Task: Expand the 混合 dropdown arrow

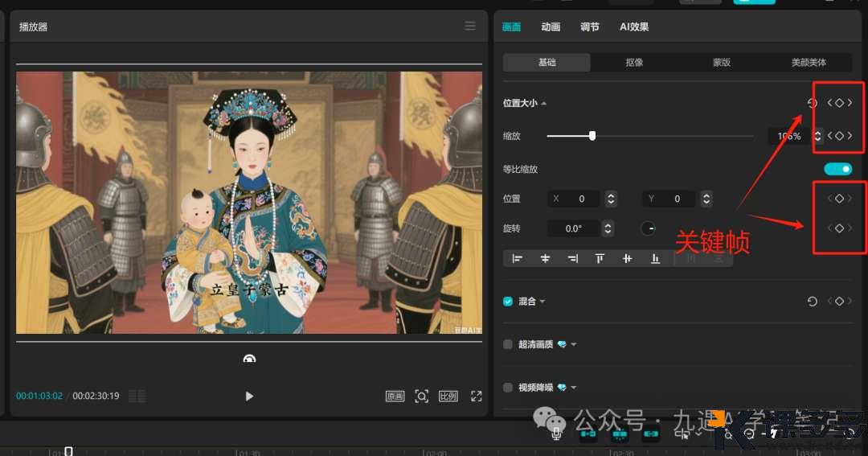Action: (x=542, y=302)
